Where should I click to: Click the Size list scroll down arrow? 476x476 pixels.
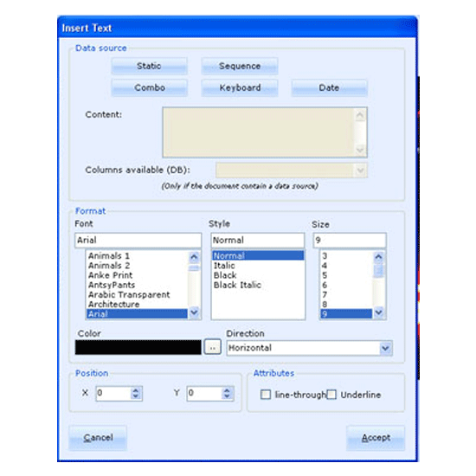click(x=378, y=312)
